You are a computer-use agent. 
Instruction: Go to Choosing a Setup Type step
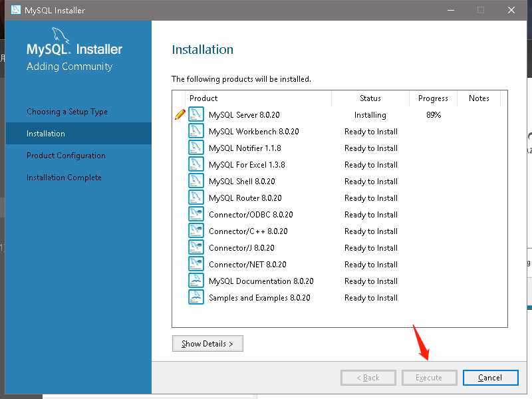click(x=67, y=112)
